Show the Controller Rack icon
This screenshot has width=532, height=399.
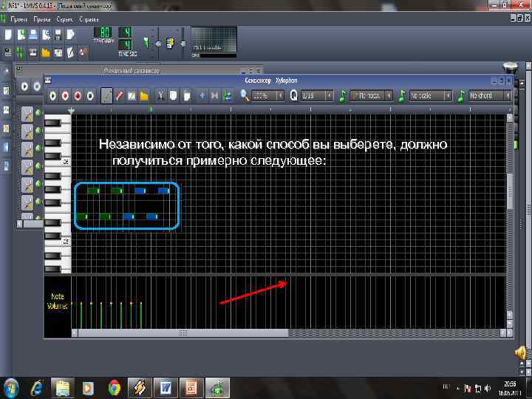83,53
